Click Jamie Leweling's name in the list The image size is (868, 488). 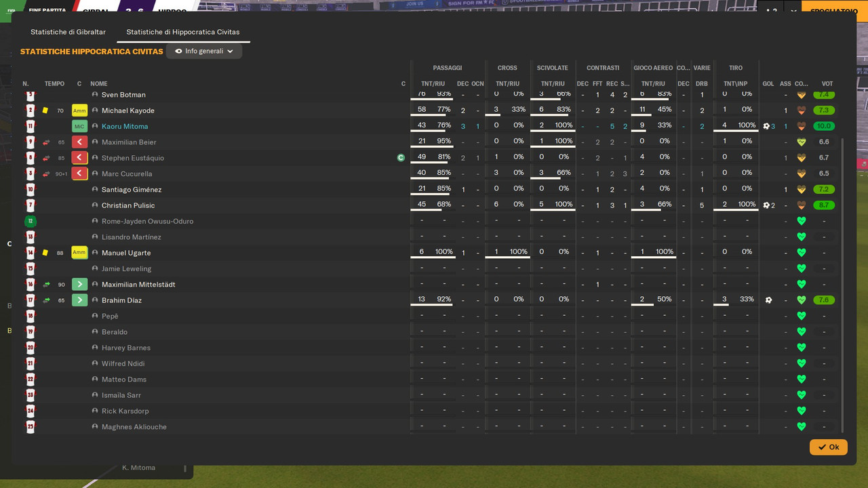(126, 268)
